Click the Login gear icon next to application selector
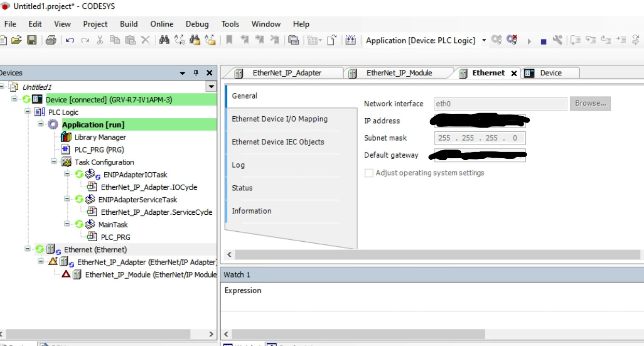This screenshot has width=644, height=346. 497,40
